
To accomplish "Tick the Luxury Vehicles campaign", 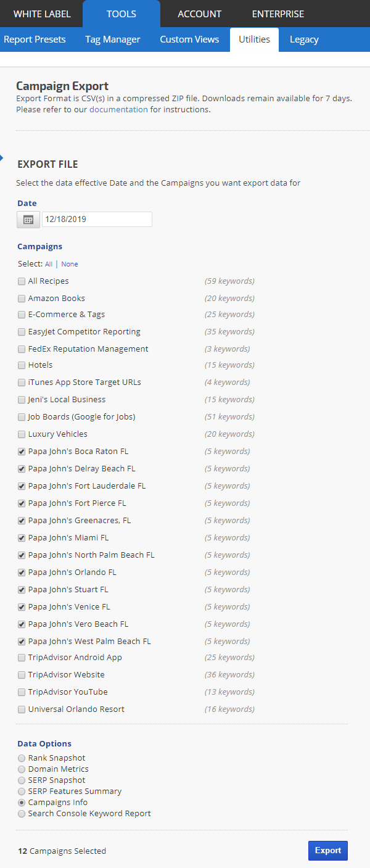I will (22, 434).
